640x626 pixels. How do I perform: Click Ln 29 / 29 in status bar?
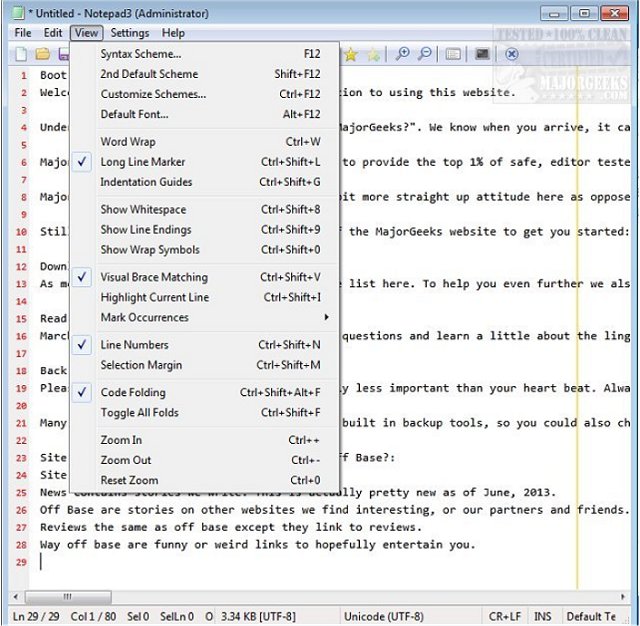[36, 616]
